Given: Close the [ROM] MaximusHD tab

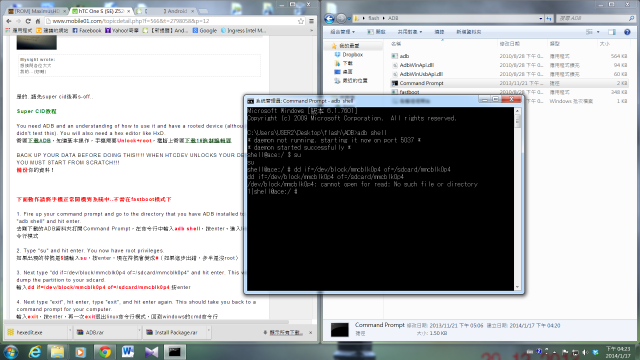Looking at the screenshot, I should pyautogui.click(x=64, y=11).
